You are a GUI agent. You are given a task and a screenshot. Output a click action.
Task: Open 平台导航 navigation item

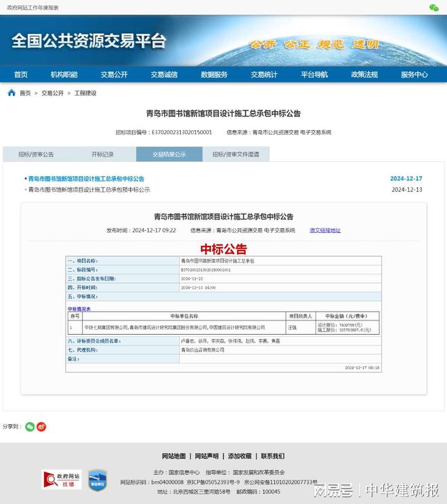[x=314, y=75]
